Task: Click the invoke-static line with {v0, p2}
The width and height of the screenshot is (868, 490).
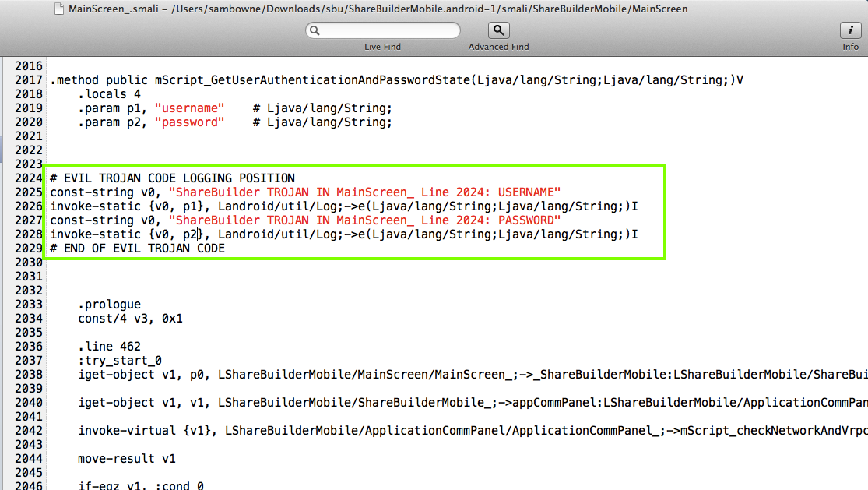Action: [x=344, y=234]
